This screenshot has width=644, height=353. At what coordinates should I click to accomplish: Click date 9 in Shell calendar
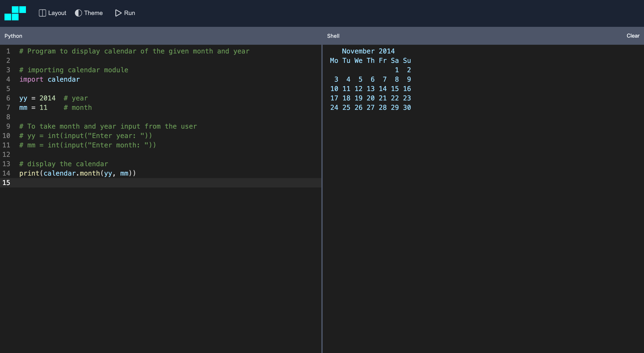tap(409, 79)
